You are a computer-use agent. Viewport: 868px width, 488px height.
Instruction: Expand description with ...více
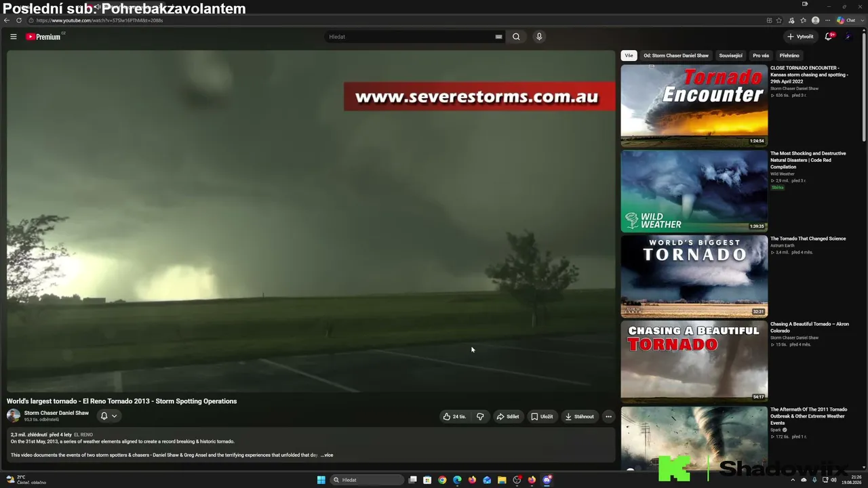coord(327,455)
